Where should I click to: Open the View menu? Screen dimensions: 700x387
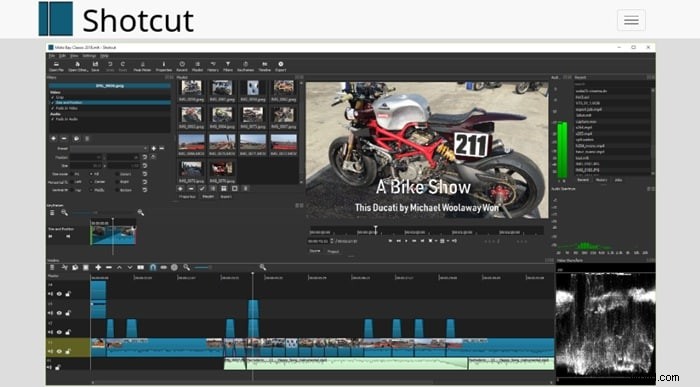(74, 56)
